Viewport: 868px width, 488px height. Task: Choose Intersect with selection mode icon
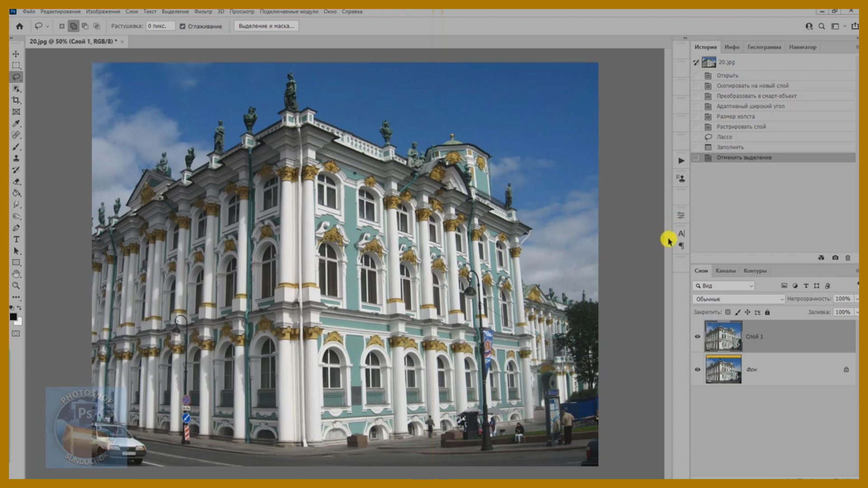coord(97,26)
